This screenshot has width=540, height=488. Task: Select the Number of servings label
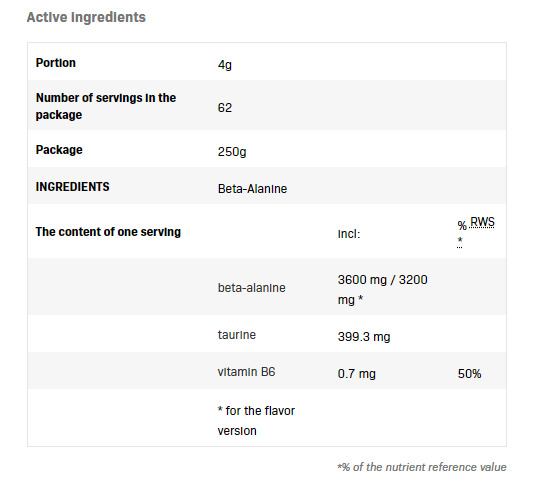tap(106, 106)
